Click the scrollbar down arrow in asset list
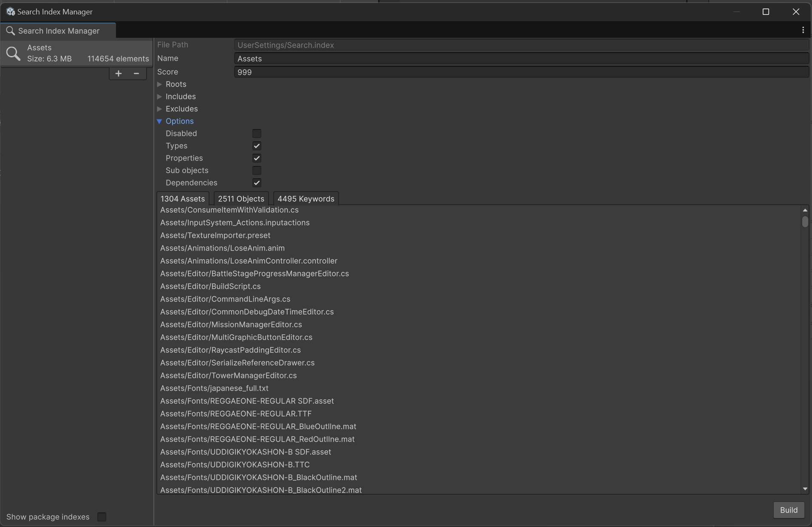 [805, 489]
